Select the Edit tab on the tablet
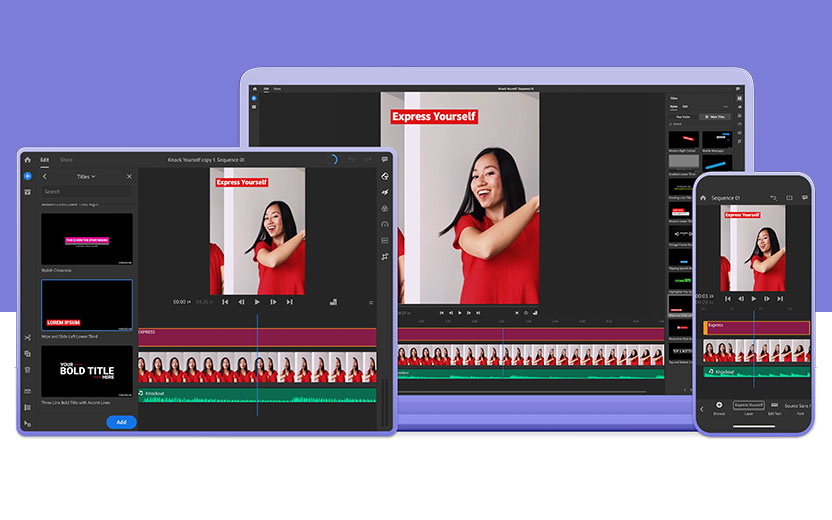 45,160
